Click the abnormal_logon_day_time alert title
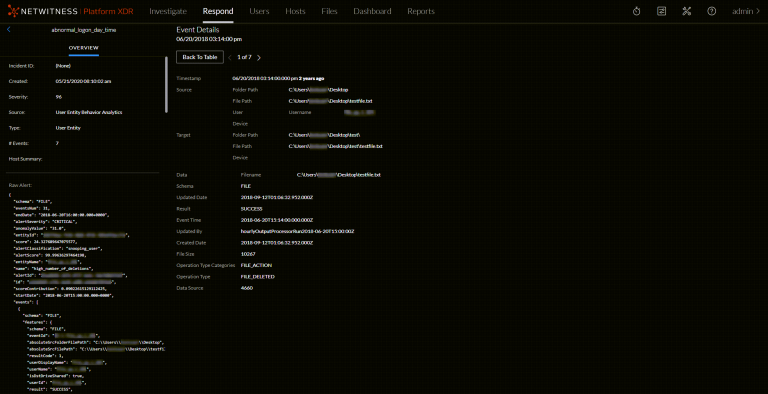This screenshot has width=768, height=394. point(84,30)
